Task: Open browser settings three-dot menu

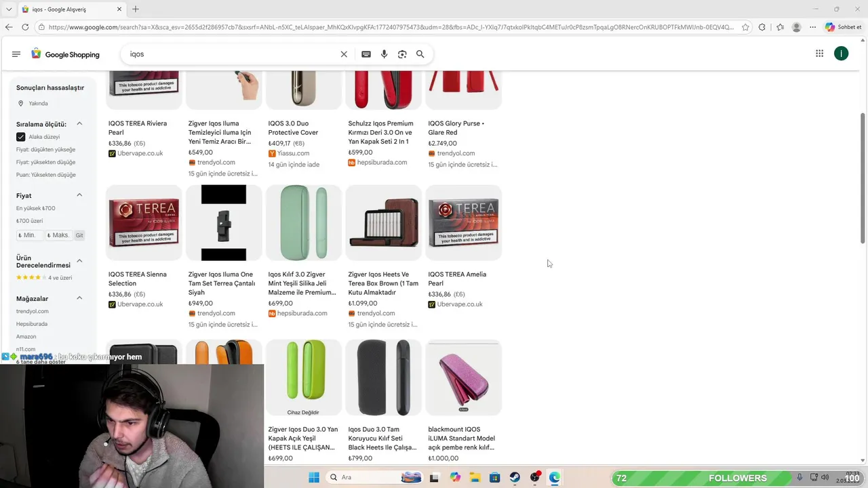Action: [x=812, y=27]
